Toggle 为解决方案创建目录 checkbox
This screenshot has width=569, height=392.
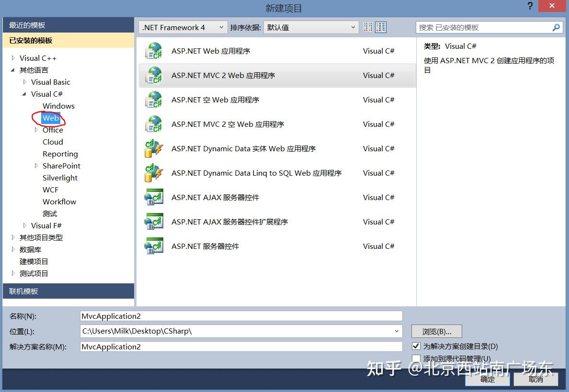click(416, 346)
